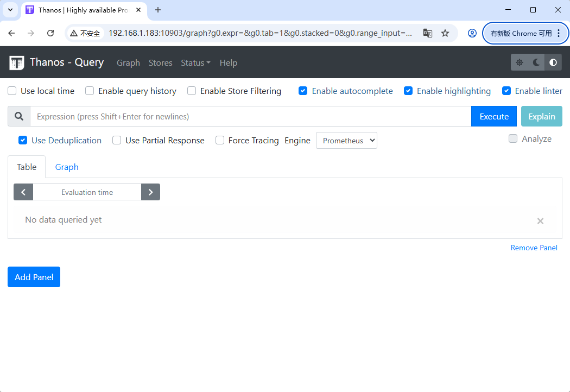
Task: Click the browser translate page icon
Action: (x=428, y=33)
